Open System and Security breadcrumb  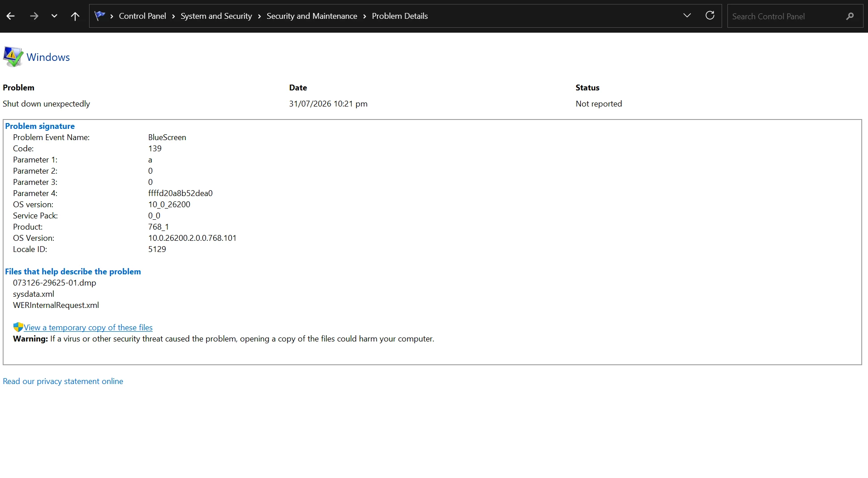click(216, 16)
